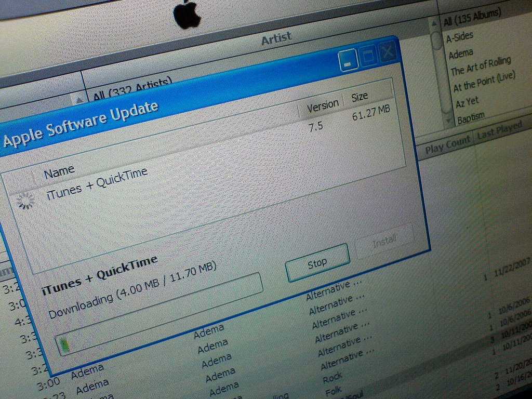
Task: Click the 11/22/2007 last played date
Action: click(512, 268)
